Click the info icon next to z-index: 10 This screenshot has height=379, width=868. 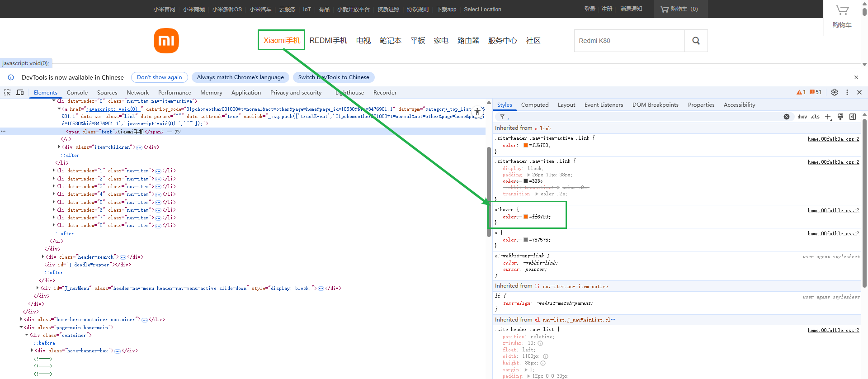click(540, 343)
